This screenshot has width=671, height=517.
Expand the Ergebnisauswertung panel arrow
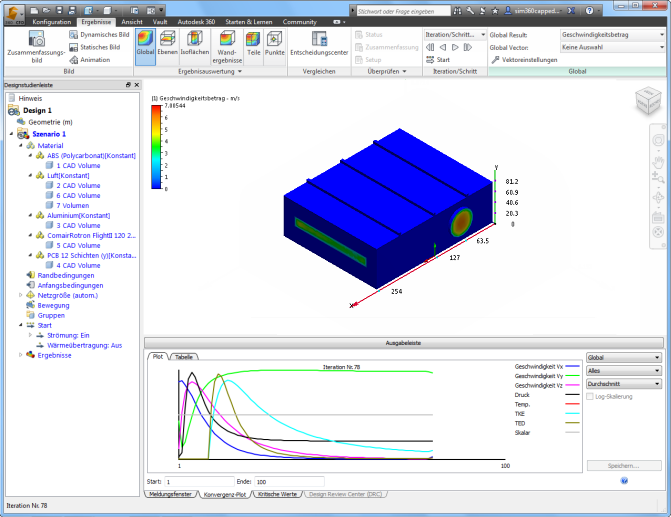click(240, 71)
